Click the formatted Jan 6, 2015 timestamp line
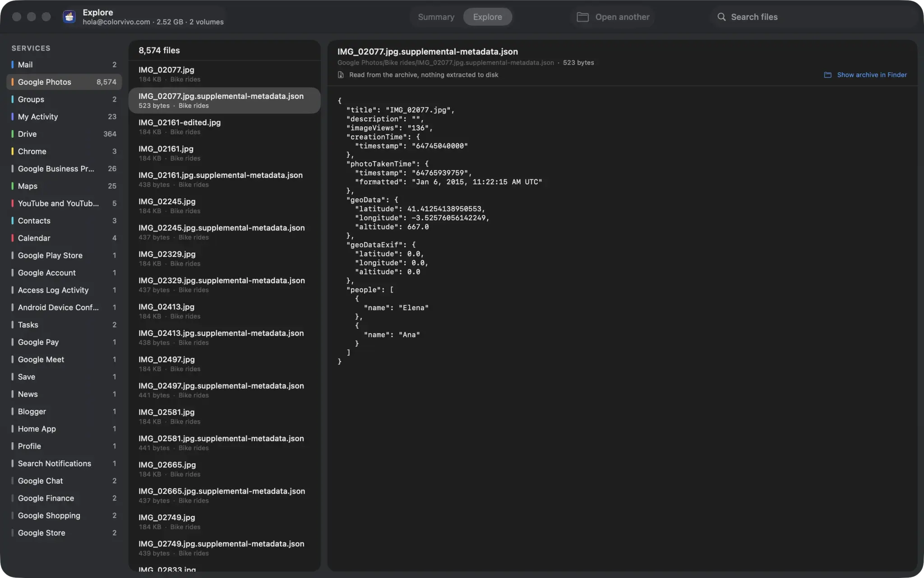 [448, 182]
